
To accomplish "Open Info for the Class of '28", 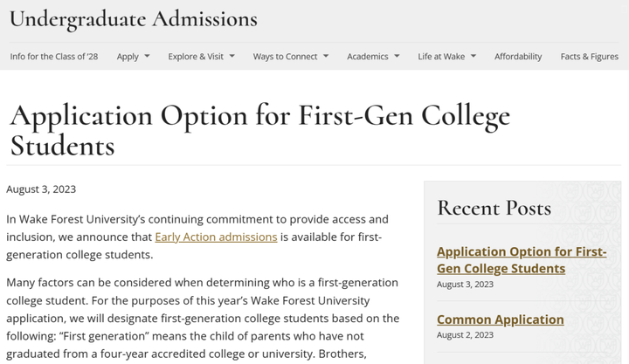I will pyautogui.click(x=54, y=57).
